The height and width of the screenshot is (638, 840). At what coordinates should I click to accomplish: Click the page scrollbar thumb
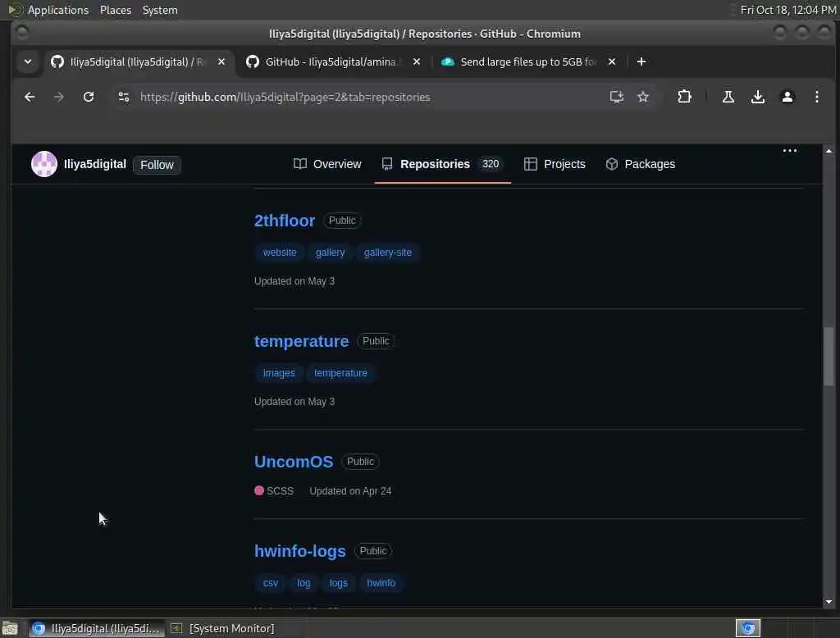point(829,356)
